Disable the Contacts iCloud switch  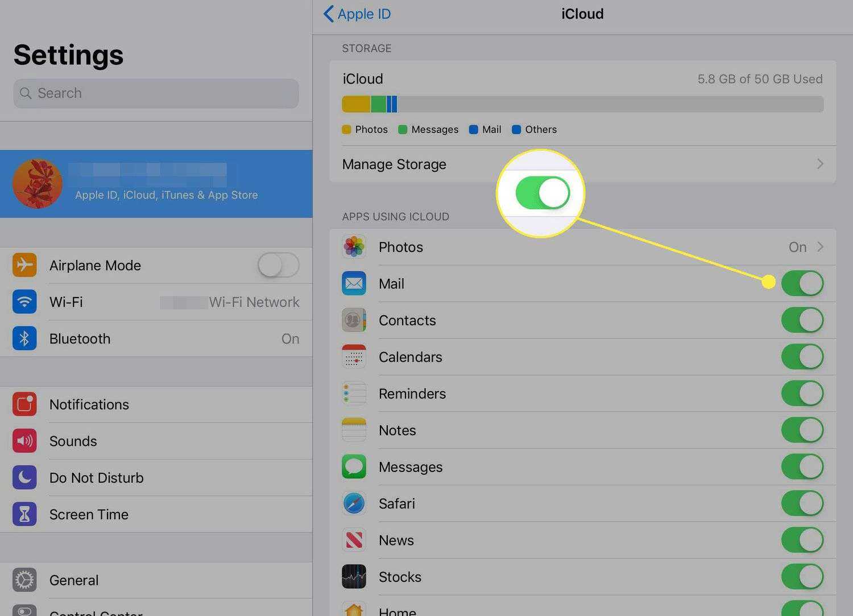click(802, 320)
